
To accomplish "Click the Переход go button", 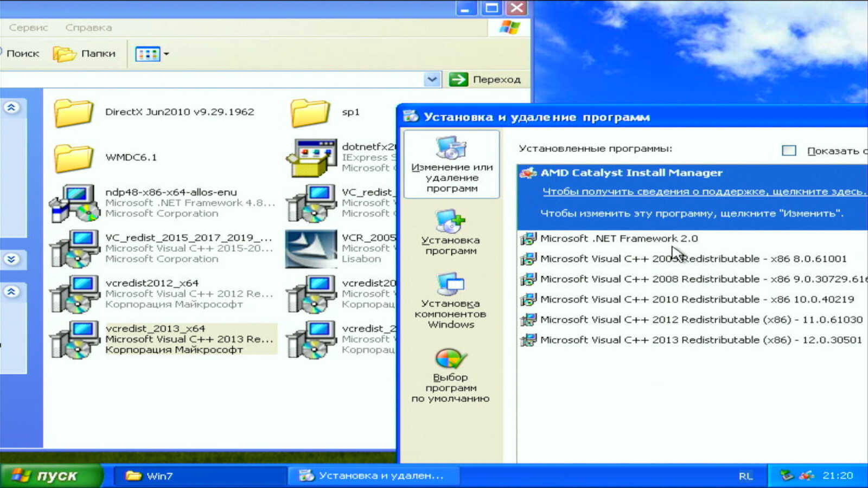I will coord(485,79).
